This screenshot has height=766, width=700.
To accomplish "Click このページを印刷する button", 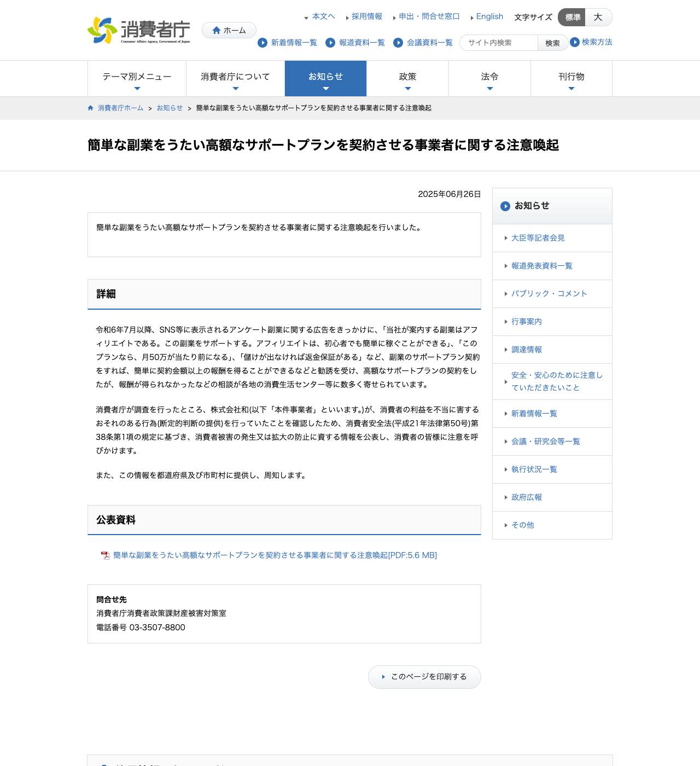I will 424,677.
